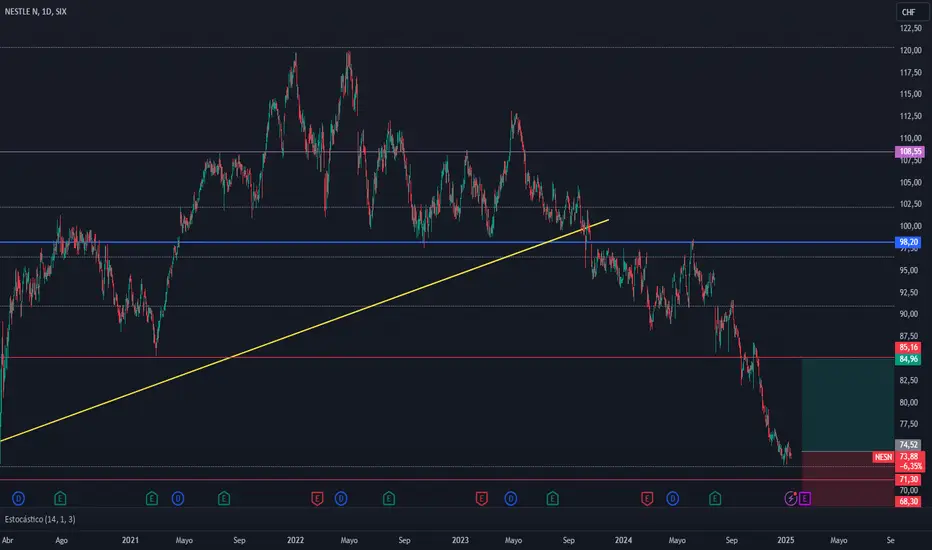Click the red 71,30 price label
Image resolution: width=932 pixels, height=550 pixels.
tap(908, 479)
